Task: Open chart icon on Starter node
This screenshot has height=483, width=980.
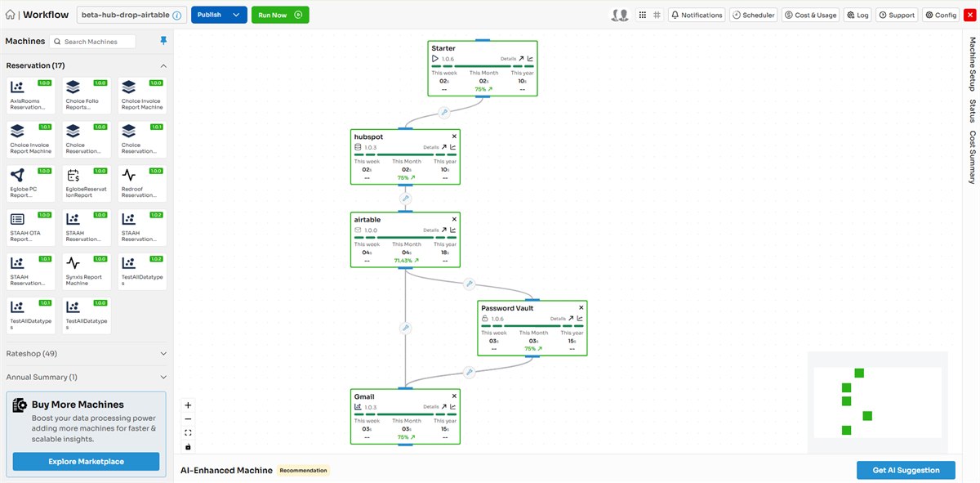Action: pos(530,59)
